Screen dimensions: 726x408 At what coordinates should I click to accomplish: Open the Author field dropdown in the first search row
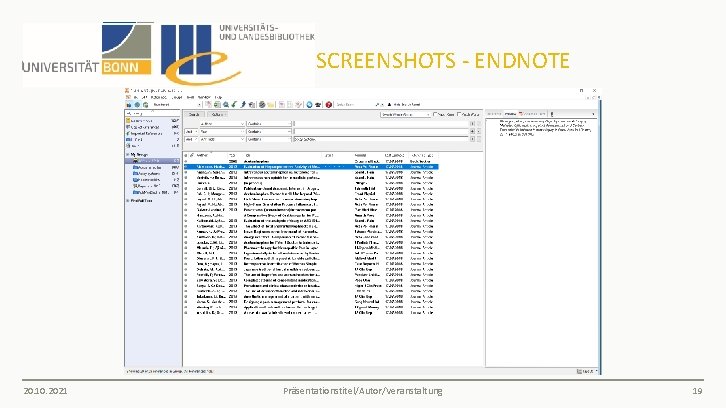(x=222, y=124)
